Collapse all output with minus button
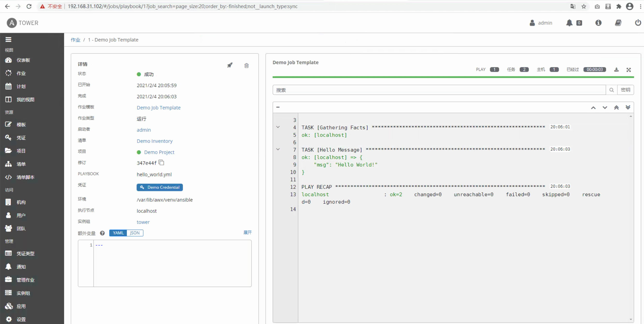 click(278, 107)
